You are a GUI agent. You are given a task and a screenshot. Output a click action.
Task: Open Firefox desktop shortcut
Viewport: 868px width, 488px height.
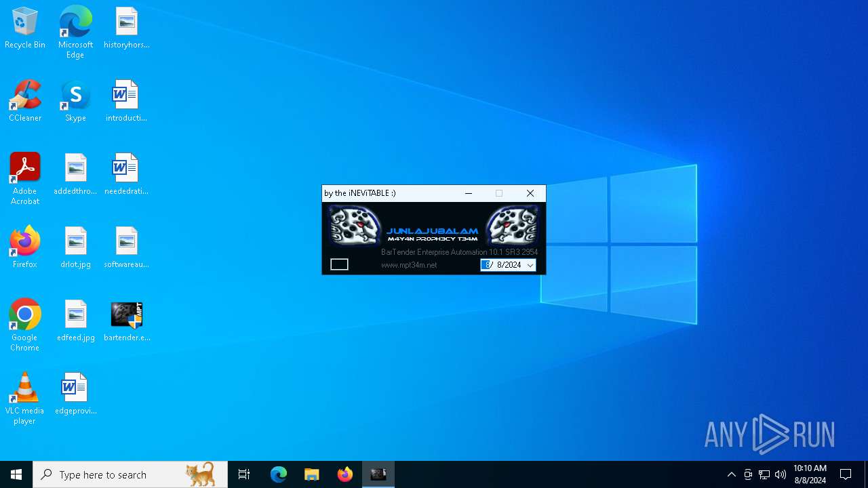click(25, 248)
